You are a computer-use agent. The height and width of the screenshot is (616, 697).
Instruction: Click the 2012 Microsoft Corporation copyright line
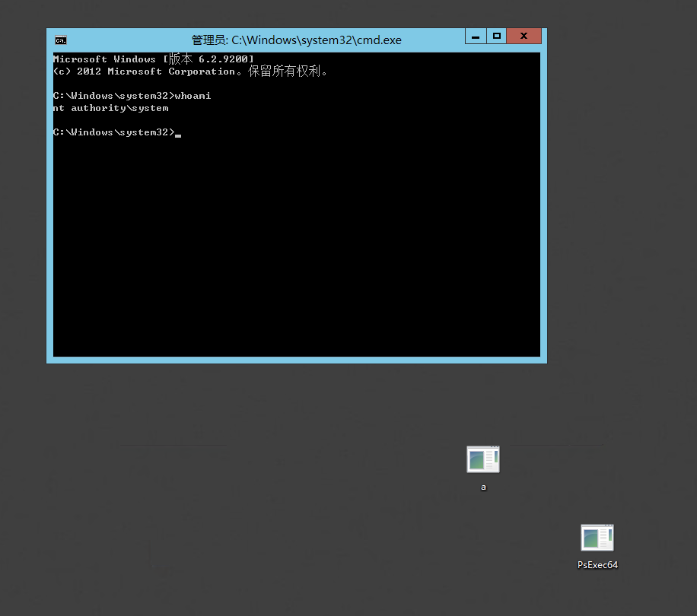190,71
